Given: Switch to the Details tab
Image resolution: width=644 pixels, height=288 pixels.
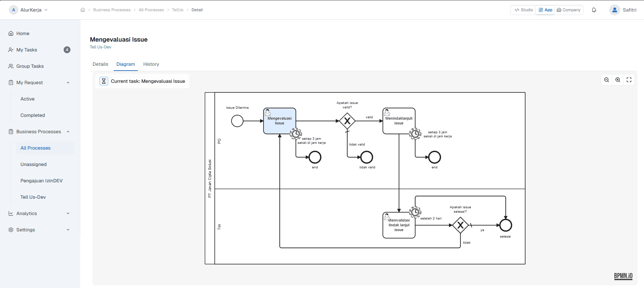Looking at the screenshot, I should coord(100,64).
